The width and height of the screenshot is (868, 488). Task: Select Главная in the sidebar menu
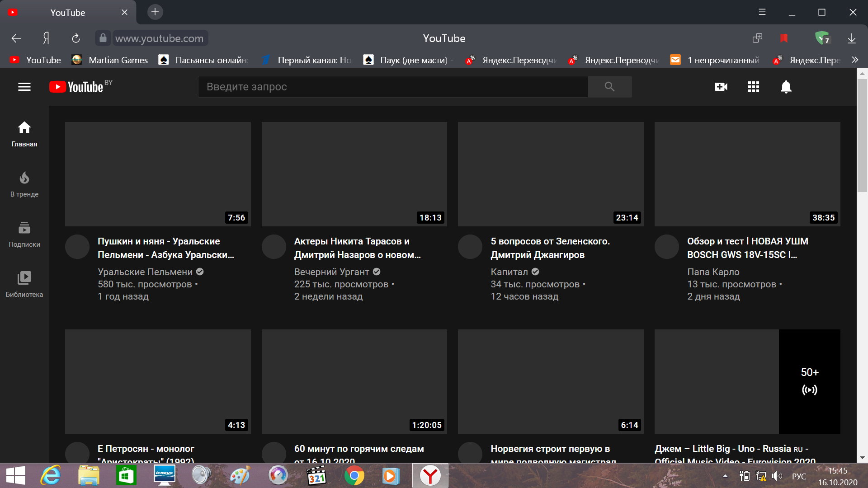tap(24, 133)
